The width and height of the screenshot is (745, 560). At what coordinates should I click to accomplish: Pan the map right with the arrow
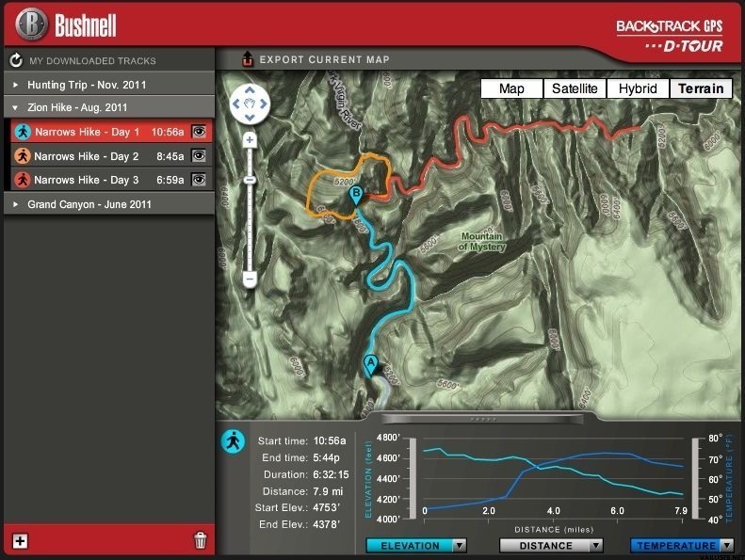click(264, 104)
